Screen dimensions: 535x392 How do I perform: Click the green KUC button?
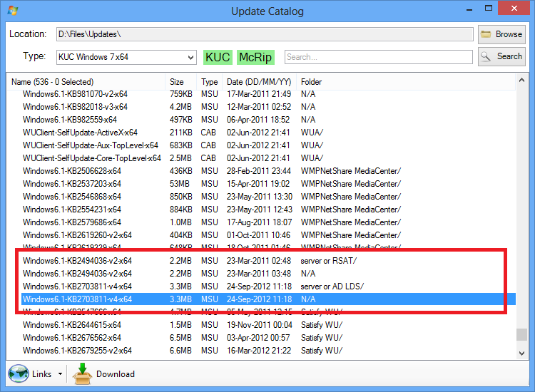[218, 57]
